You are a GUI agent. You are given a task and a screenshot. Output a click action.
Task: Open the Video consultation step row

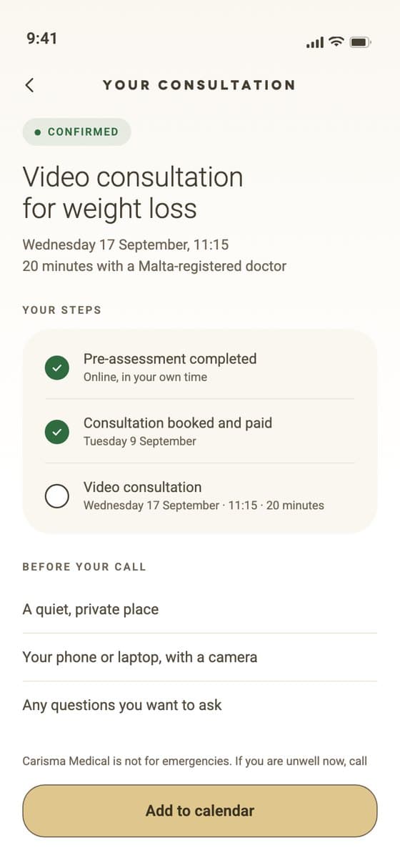click(200, 495)
